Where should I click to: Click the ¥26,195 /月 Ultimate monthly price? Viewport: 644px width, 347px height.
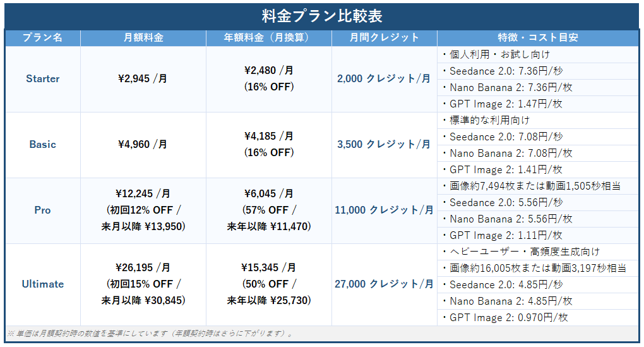pos(143,268)
